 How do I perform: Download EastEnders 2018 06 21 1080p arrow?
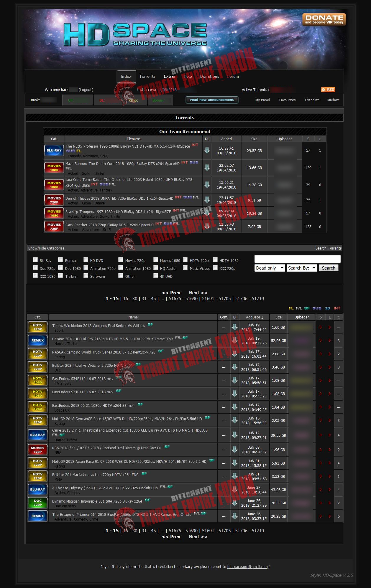point(234,407)
